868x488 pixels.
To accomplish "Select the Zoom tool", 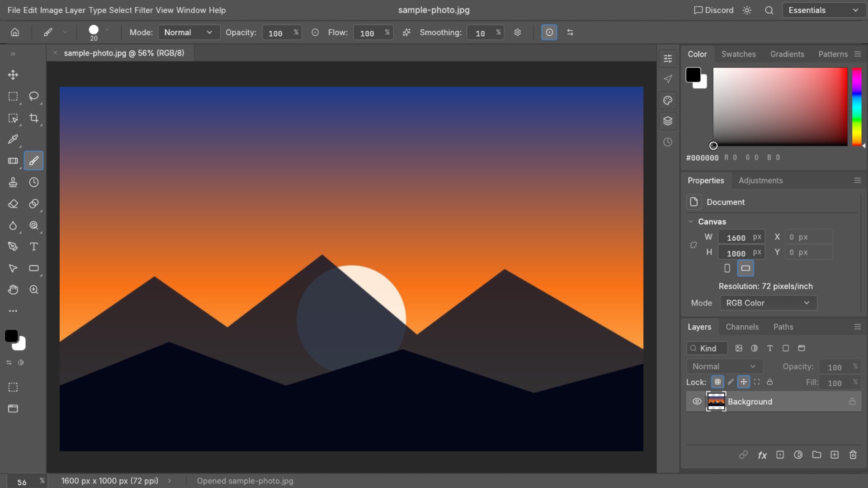I will pyautogui.click(x=34, y=290).
